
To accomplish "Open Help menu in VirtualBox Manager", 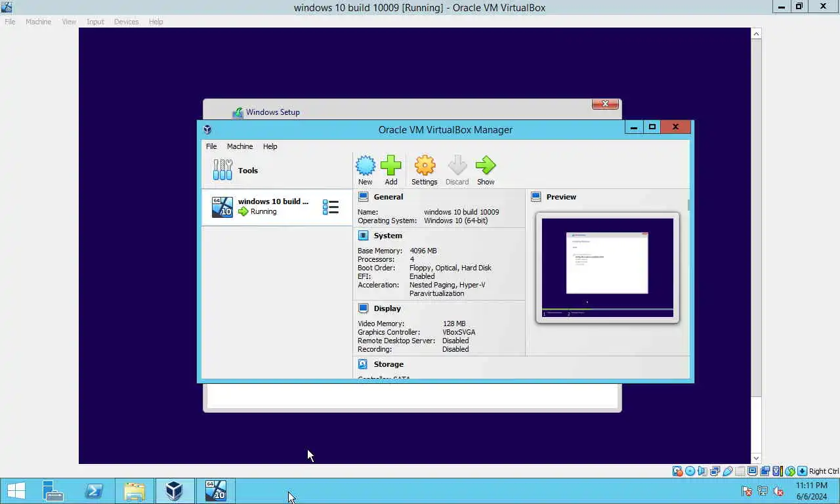I will click(270, 146).
